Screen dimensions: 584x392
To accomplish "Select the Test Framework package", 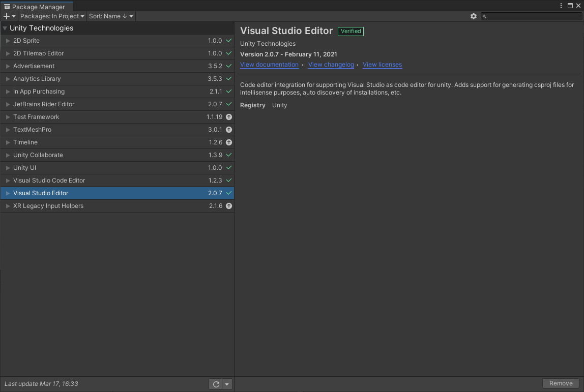I will click(x=117, y=117).
